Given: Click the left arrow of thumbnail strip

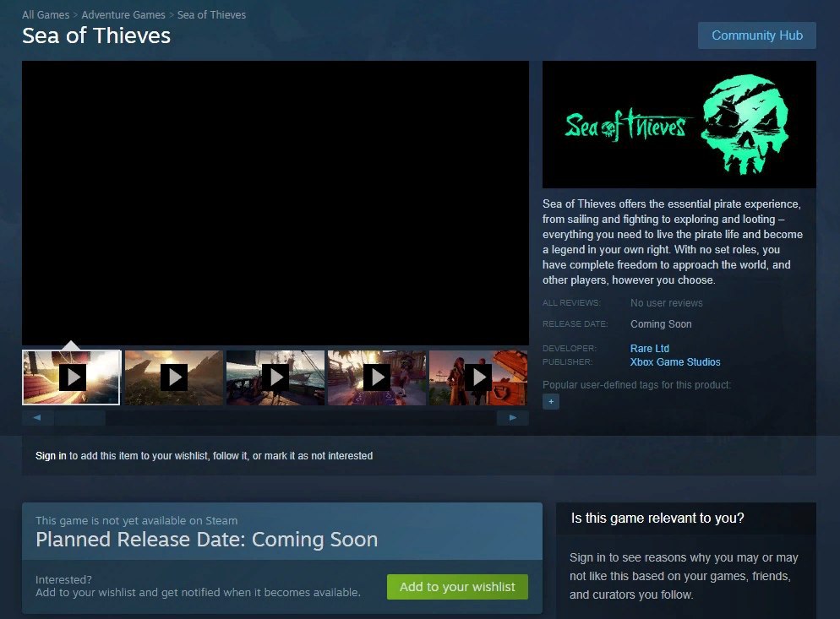Looking at the screenshot, I should (x=37, y=418).
